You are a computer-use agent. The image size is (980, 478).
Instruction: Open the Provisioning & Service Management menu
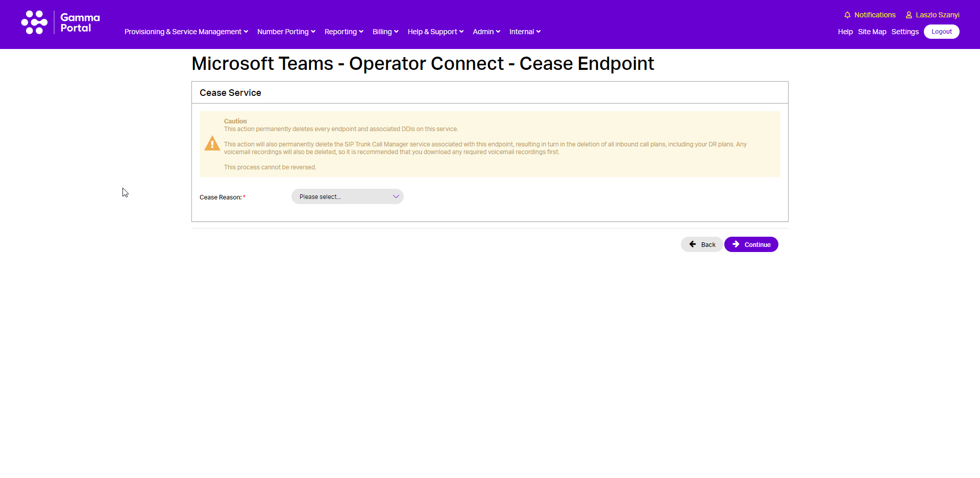coord(186,32)
